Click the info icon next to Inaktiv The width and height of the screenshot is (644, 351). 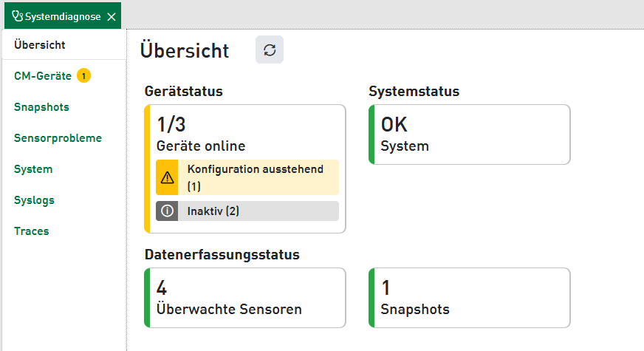(167, 211)
